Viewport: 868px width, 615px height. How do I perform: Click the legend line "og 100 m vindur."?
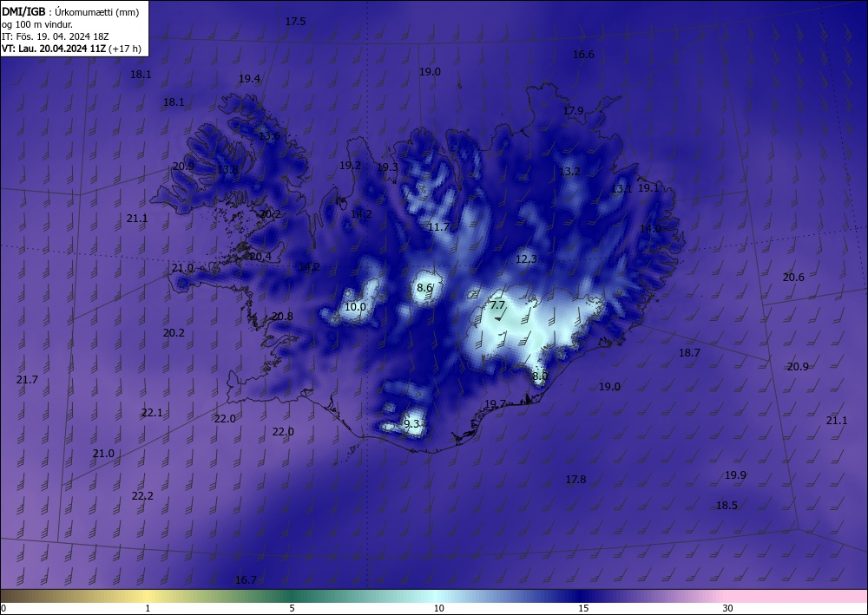[x=37, y=24]
